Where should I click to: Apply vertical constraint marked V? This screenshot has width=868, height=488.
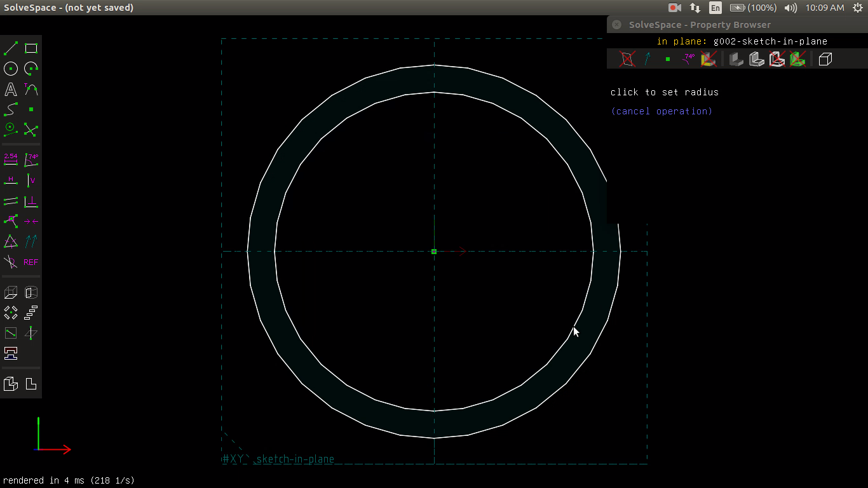click(x=31, y=180)
